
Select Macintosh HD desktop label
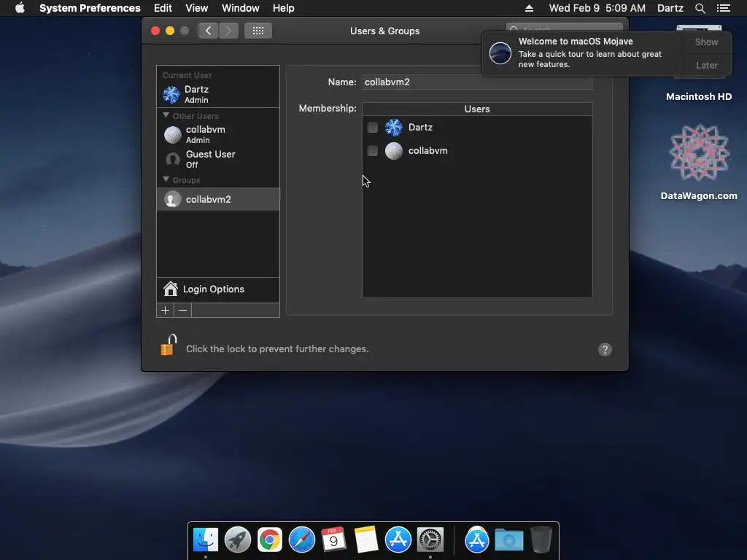pos(698,97)
